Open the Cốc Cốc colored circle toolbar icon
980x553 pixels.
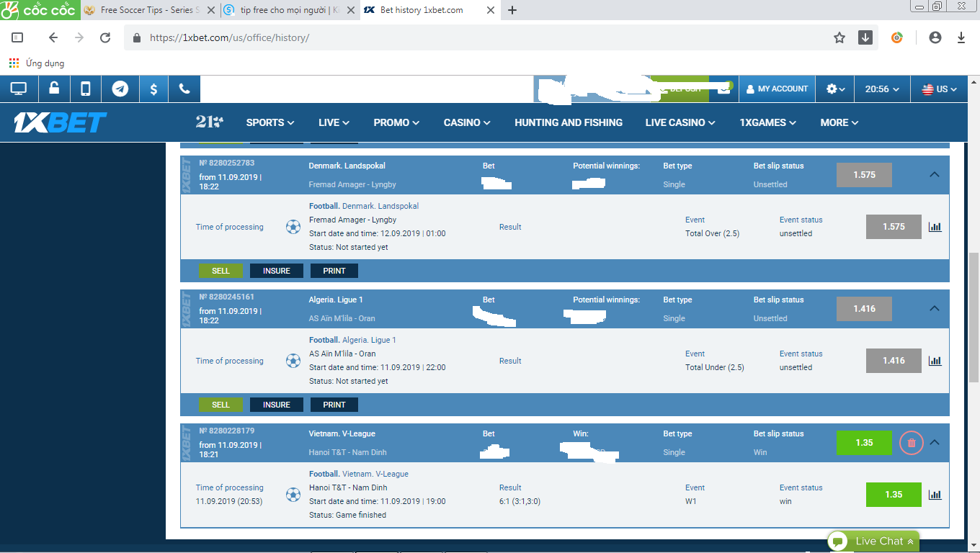point(897,37)
